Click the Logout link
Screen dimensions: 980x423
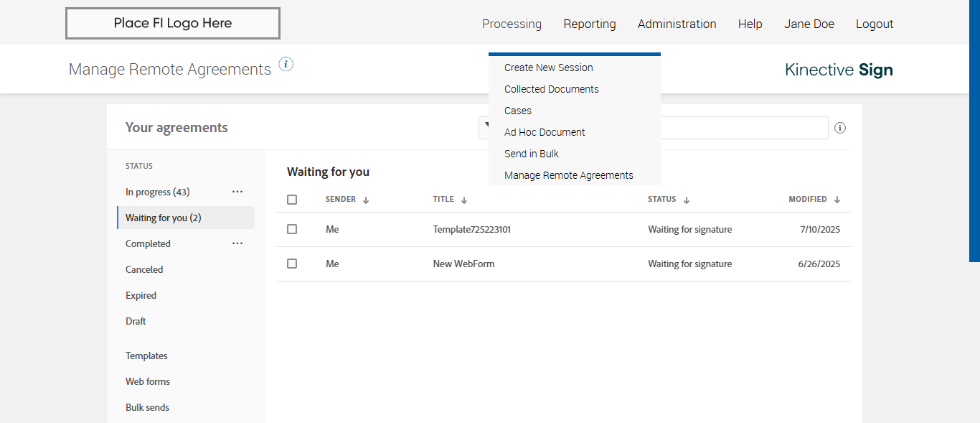tap(875, 24)
